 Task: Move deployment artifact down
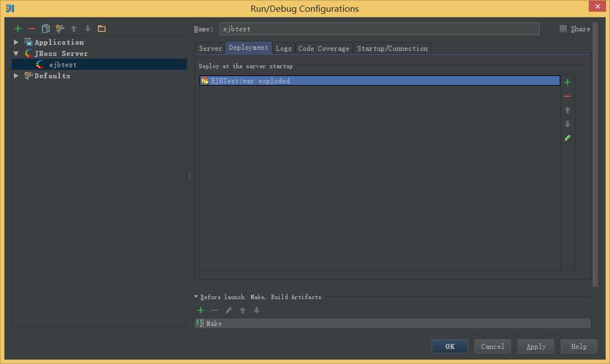pyautogui.click(x=568, y=125)
